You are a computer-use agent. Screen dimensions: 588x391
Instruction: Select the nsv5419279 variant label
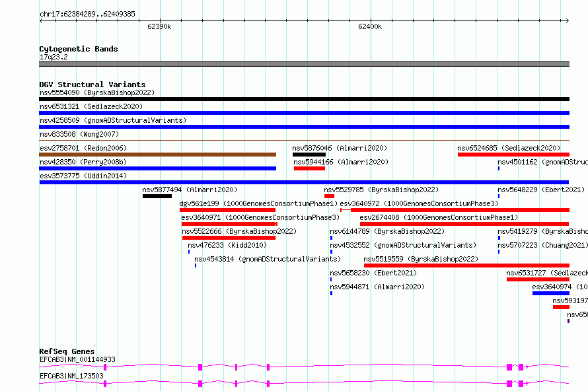(542, 231)
